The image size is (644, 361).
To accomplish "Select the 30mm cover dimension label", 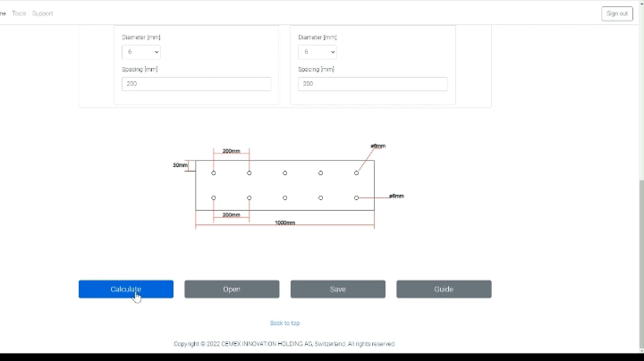I will [180, 165].
